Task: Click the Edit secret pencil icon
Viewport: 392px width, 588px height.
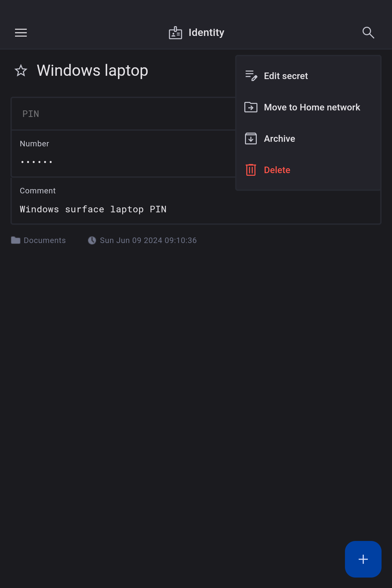Action: pos(251,76)
